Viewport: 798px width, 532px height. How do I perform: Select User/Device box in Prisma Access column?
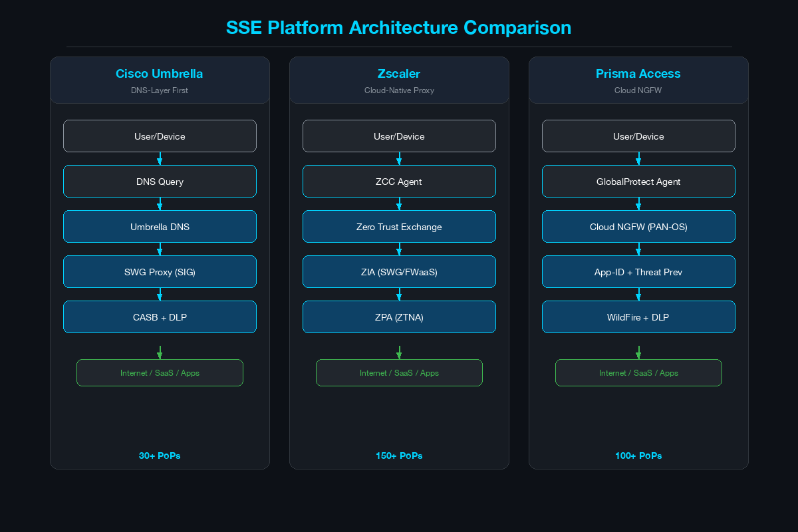[x=638, y=136]
